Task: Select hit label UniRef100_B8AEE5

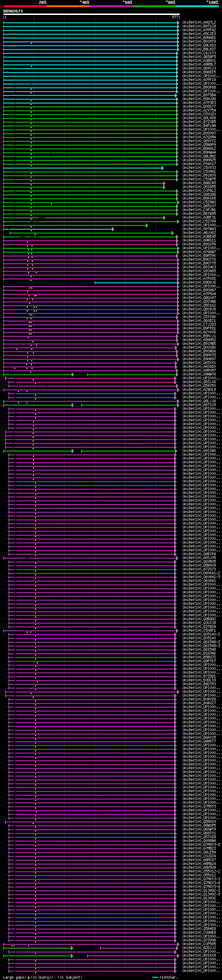Action: (x=199, y=72)
